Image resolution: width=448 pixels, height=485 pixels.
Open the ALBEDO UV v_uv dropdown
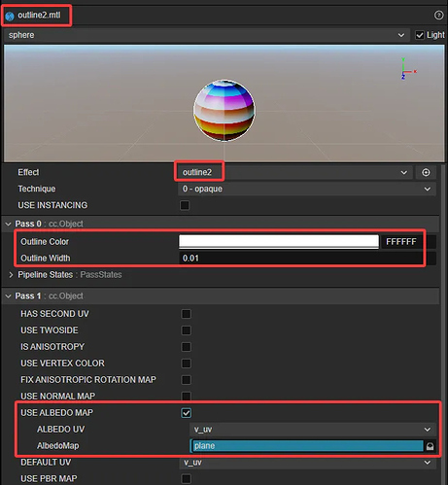coord(313,430)
